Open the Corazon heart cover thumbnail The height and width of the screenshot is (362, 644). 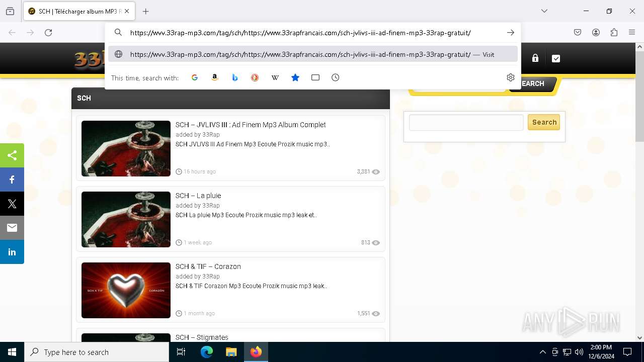pyautogui.click(x=126, y=290)
